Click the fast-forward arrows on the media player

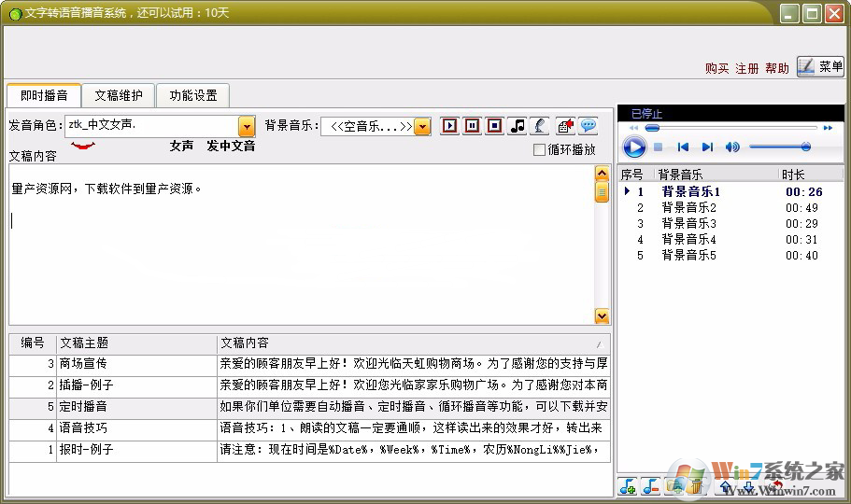coord(828,128)
